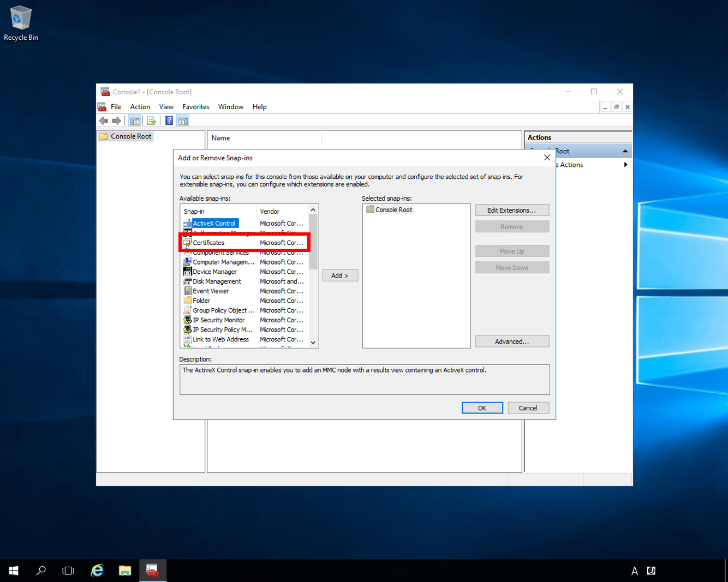Click the greyed Remove button
The height and width of the screenshot is (582, 728).
pyautogui.click(x=512, y=227)
